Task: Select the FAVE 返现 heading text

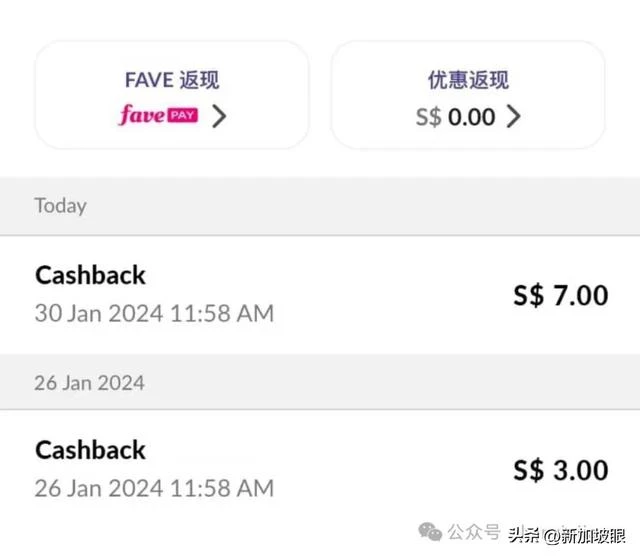Action: tap(172, 80)
